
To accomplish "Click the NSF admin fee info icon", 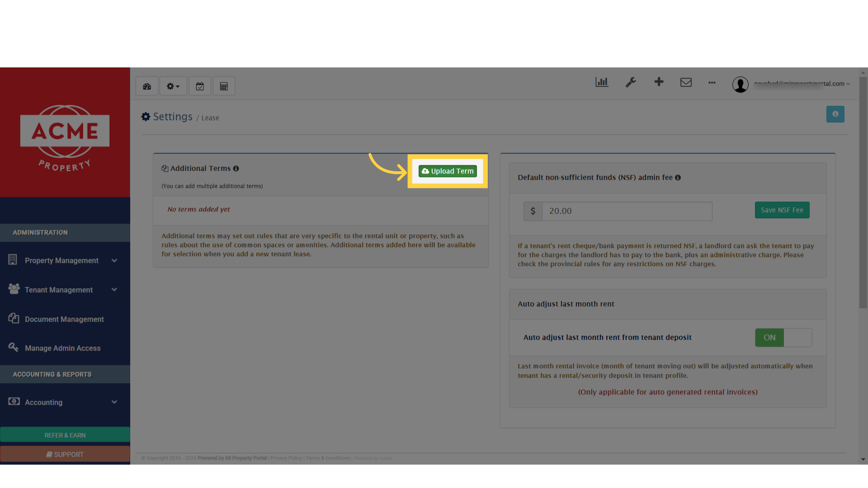I will pos(678,178).
